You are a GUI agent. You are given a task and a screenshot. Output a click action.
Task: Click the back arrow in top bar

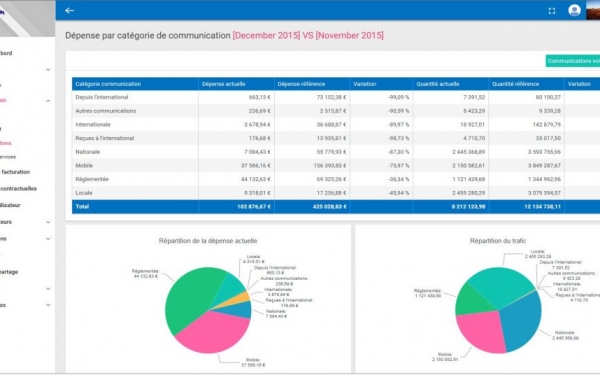69,11
